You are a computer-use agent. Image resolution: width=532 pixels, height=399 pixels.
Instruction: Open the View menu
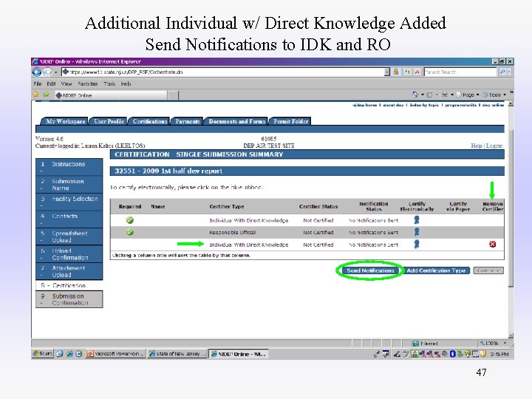pos(66,83)
